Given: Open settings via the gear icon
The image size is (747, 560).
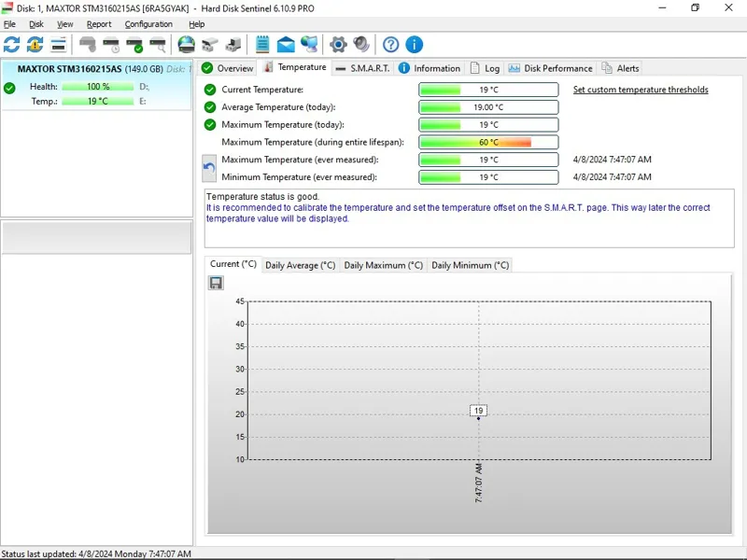Looking at the screenshot, I should coord(338,45).
